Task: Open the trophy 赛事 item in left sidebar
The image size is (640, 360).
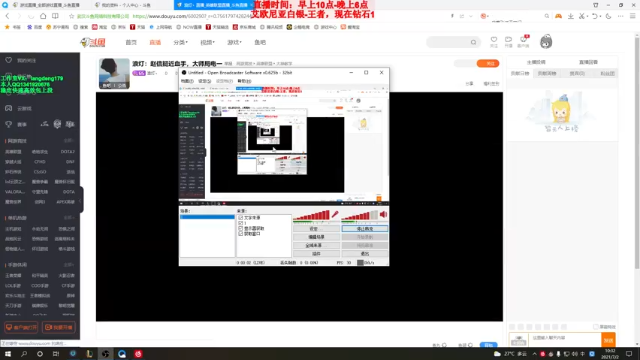Action: pos(16,124)
